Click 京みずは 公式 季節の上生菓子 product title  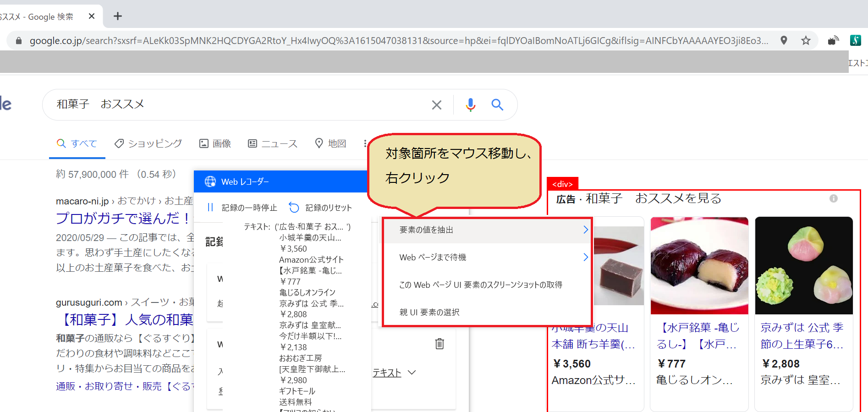pos(802,336)
